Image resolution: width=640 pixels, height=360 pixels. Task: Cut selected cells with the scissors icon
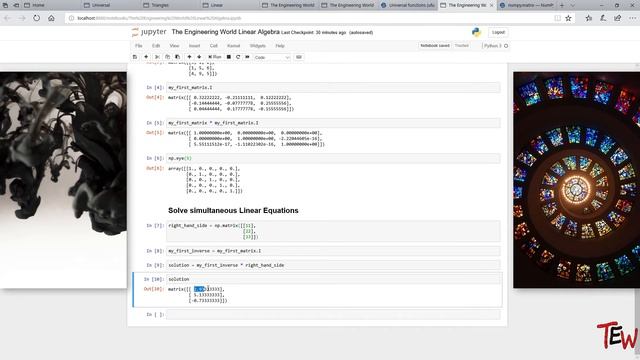pos(157,57)
